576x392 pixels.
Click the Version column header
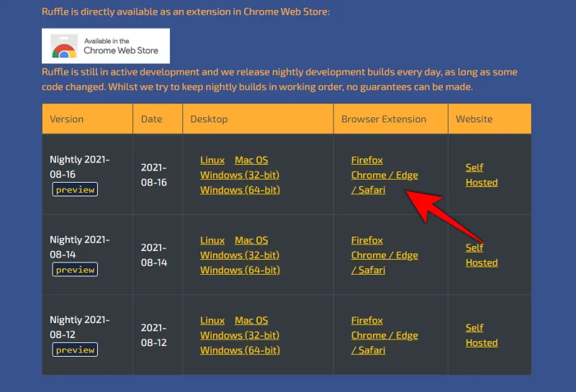pyautogui.click(x=87, y=119)
